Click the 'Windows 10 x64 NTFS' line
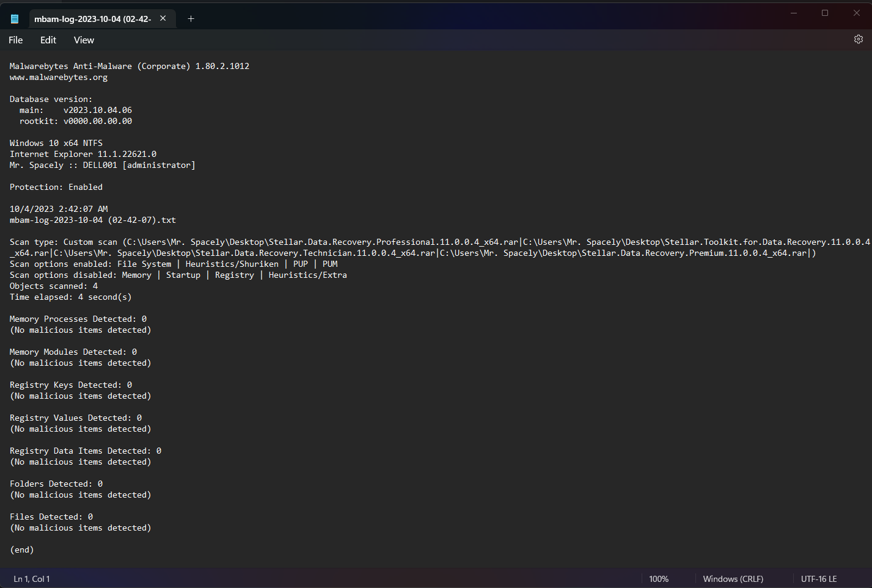This screenshot has height=588, width=872. click(56, 143)
